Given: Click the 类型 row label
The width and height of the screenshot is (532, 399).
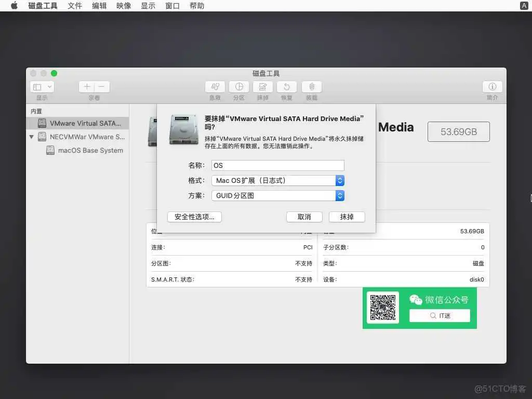Looking at the screenshot, I should coord(330,263).
